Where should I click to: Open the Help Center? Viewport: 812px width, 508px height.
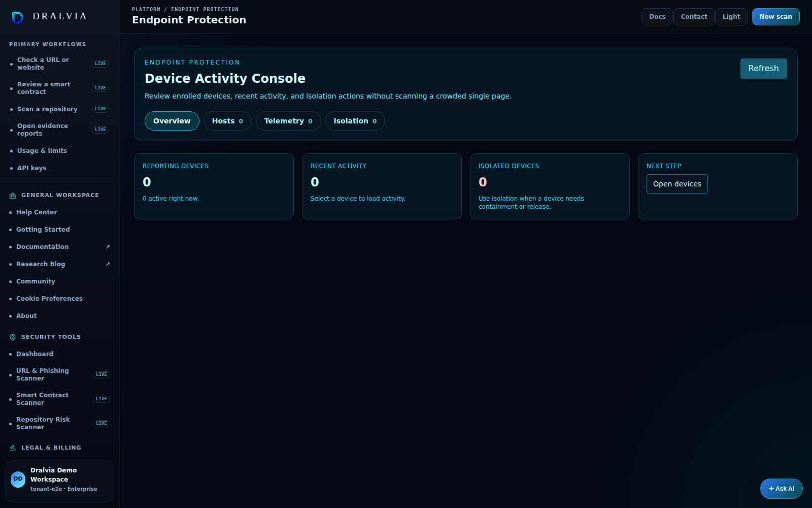pos(59,212)
